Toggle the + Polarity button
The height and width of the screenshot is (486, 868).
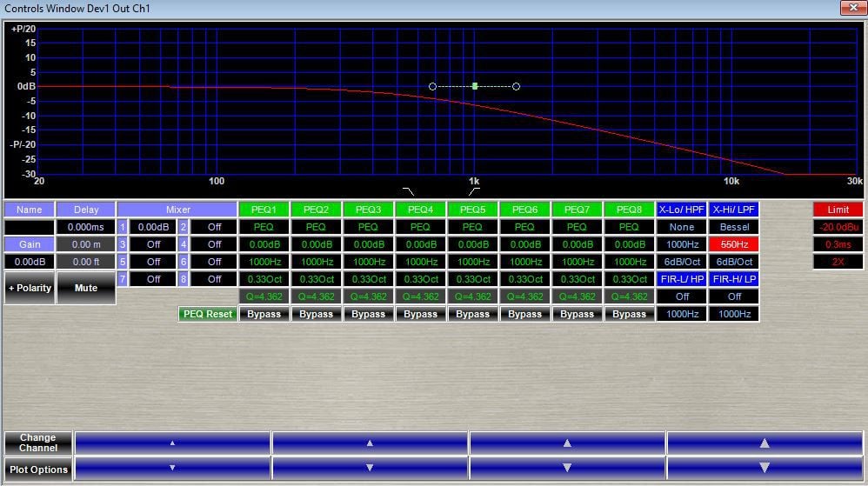pyautogui.click(x=30, y=288)
